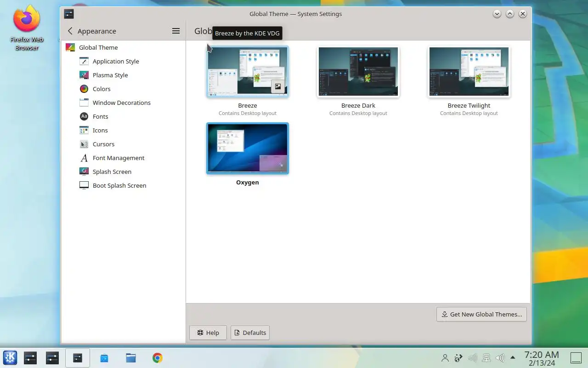
Task: Select the Oxygen theme thumbnail
Action: (248, 148)
